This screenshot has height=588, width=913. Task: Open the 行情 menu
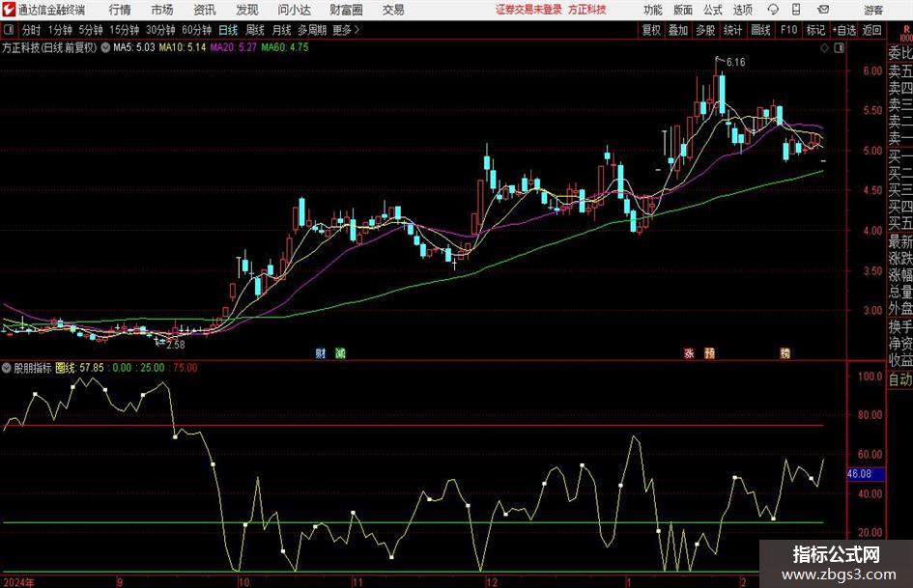click(120, 10)
